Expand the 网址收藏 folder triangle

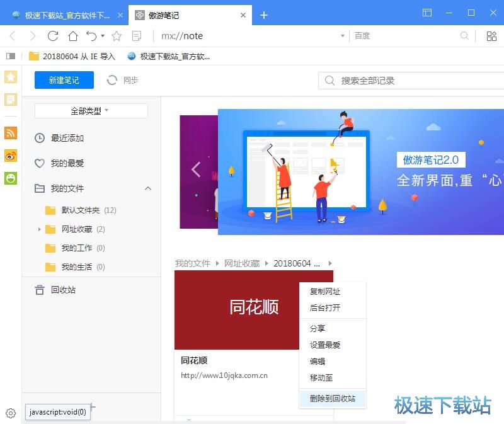39,229
